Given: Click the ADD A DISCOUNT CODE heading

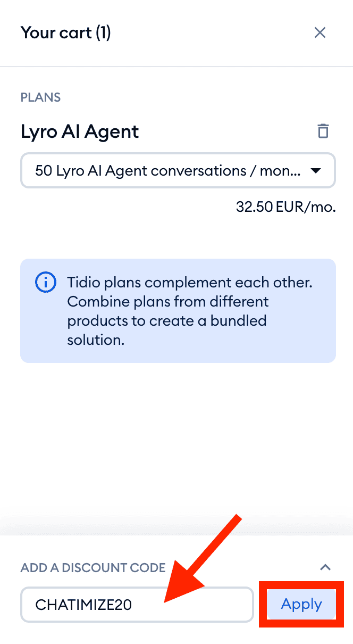Looking at the screenshot, I should pos(93,568).
